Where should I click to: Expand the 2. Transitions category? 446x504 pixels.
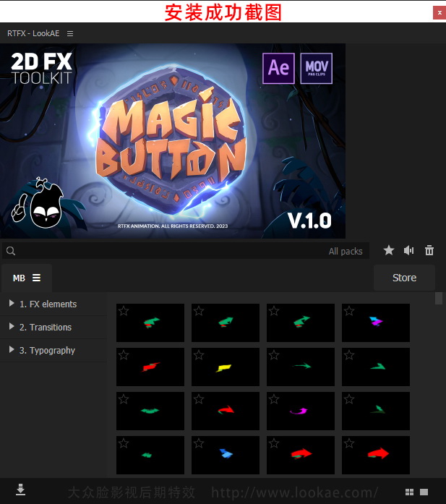click(12, 326)
